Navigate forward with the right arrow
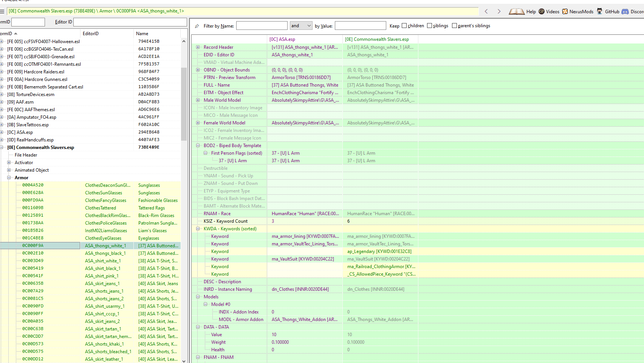644x363 pixels. tap(499, 11)
